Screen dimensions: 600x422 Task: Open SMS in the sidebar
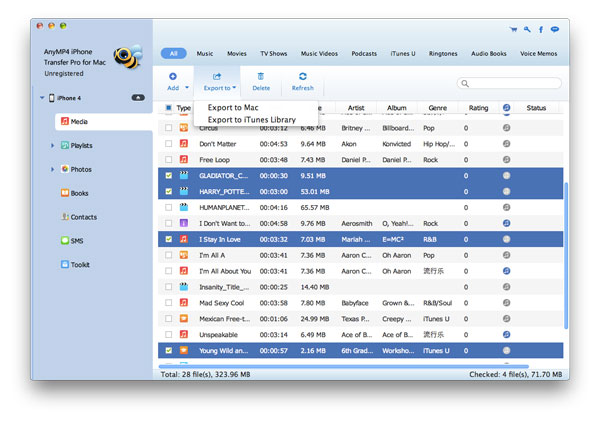[76, 241]
